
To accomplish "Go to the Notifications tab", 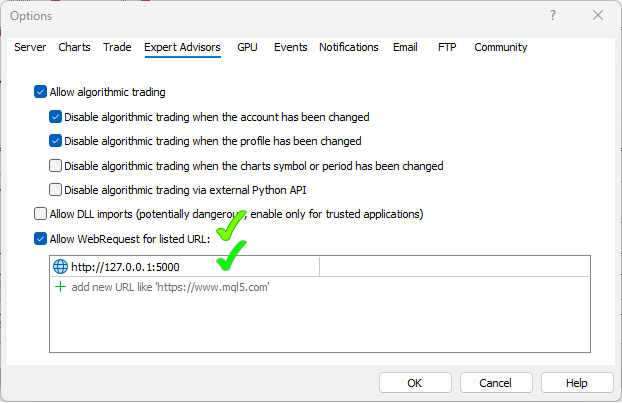I will coord(348,47).
